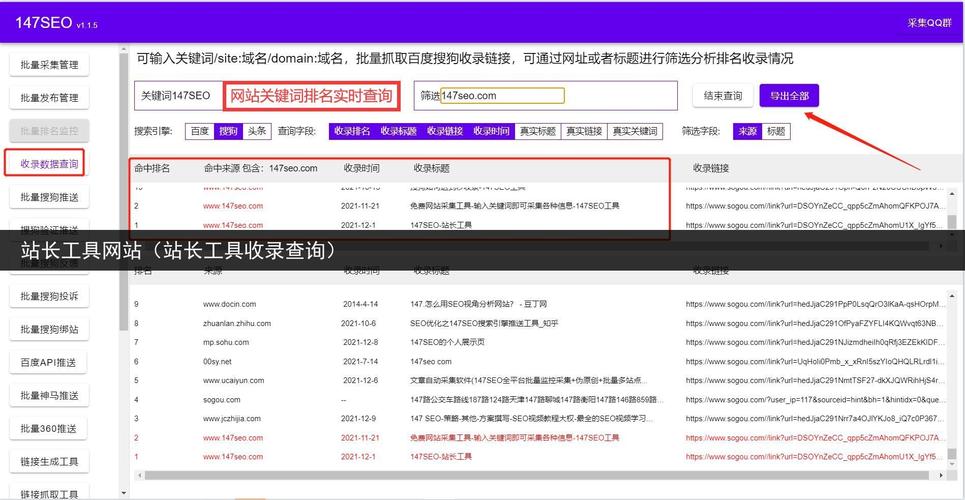Click www.ucaiyun.com source cell

[233, 381]
